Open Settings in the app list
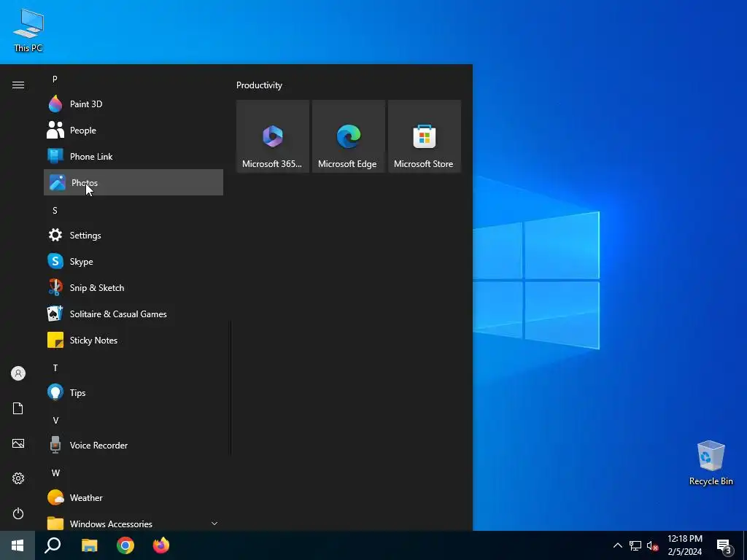The height and width of the screenshot is (560, 747). [x=133, y=235]
